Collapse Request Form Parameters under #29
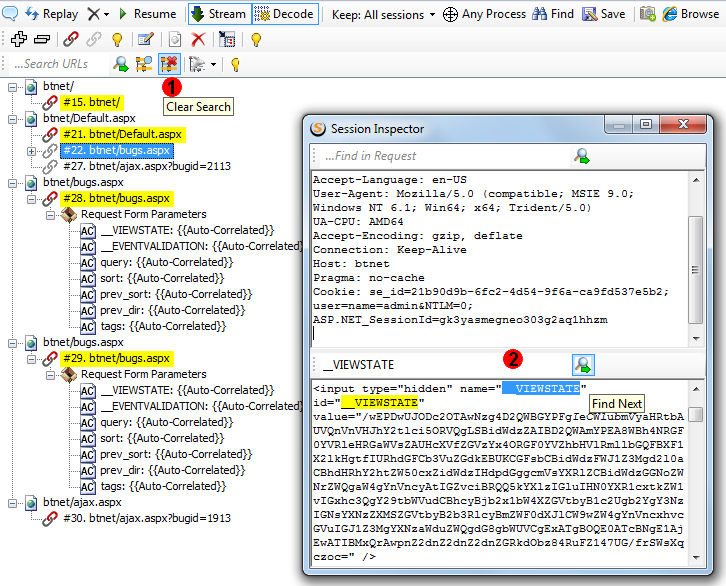726x586 pixels. click(50, 375)
